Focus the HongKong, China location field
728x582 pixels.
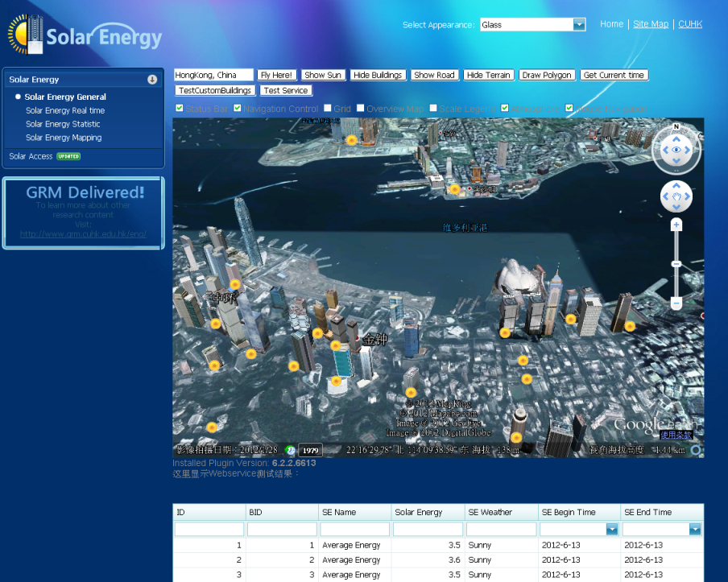(213, 75)
